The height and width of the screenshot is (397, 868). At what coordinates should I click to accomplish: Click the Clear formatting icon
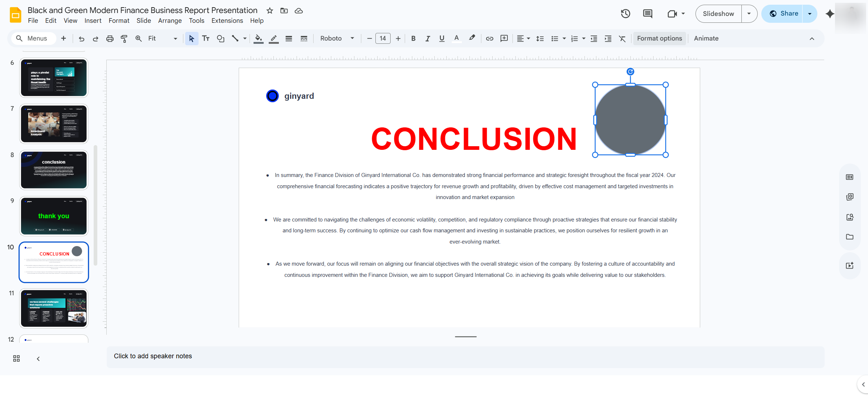pyautogui.click(x=622, y=38)
